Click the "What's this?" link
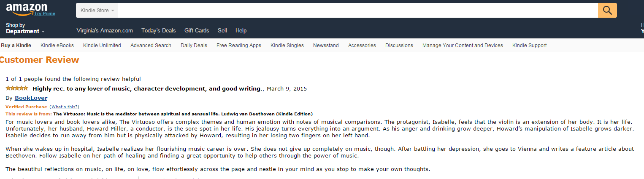 pos(64,107)
